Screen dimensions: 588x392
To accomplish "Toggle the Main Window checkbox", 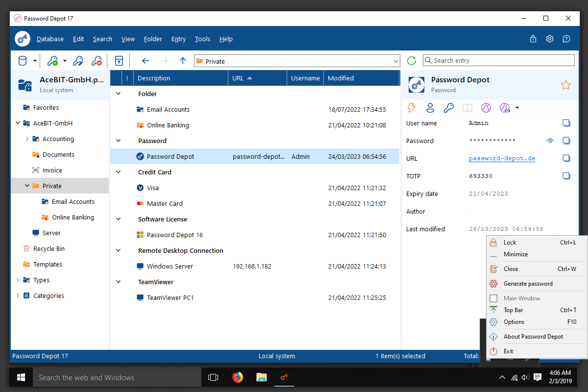I will 493,298.
